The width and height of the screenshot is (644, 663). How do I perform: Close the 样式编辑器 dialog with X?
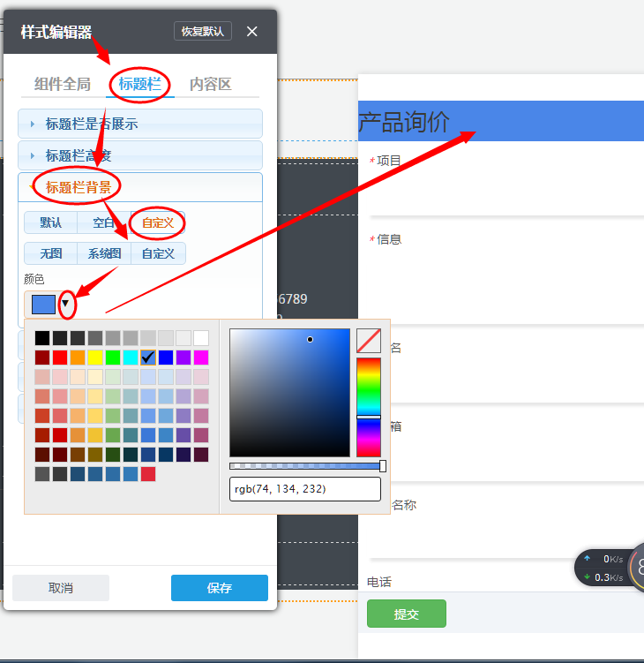coord(252,32)
